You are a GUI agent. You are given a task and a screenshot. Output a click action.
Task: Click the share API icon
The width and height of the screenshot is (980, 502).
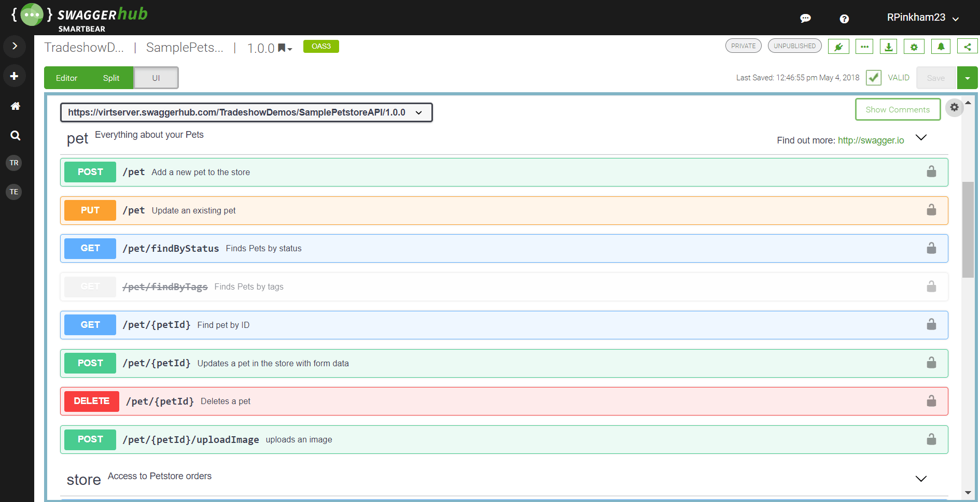pyautogui.click(x=967, y=46)
